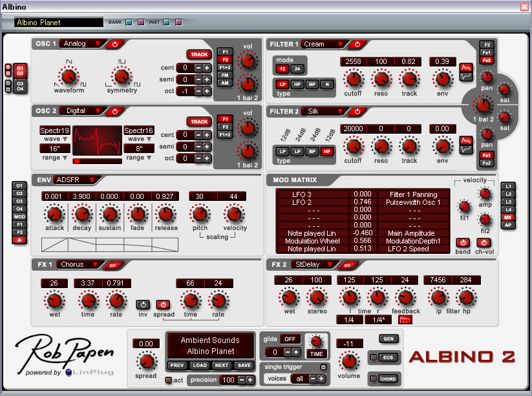Toggle Chorus spread button
532x396 pixels.
click(163, 304)
